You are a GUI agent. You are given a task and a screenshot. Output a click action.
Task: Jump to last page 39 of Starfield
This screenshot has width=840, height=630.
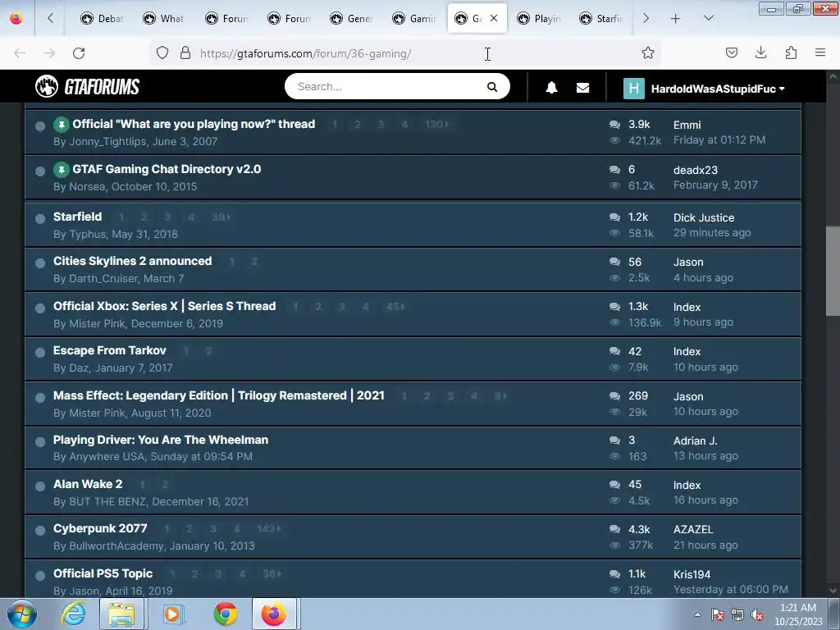221,217
